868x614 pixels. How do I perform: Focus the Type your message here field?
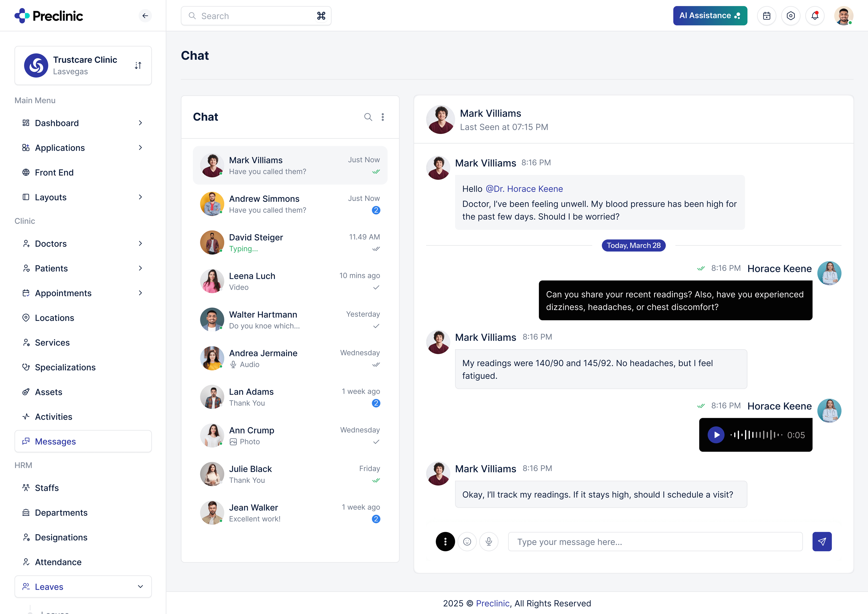tap(655, 541)
